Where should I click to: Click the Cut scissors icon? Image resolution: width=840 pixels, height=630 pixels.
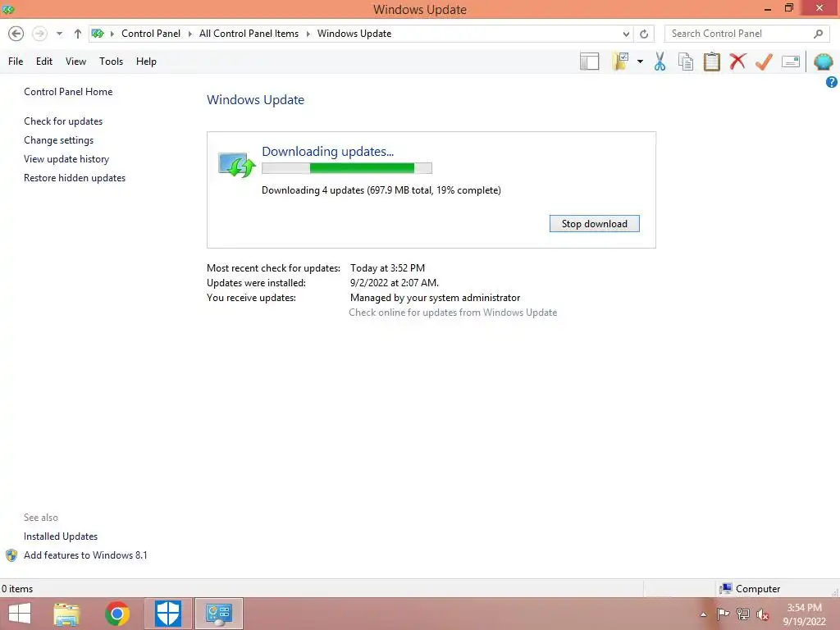pyautogui.click(x=660, y=62)
